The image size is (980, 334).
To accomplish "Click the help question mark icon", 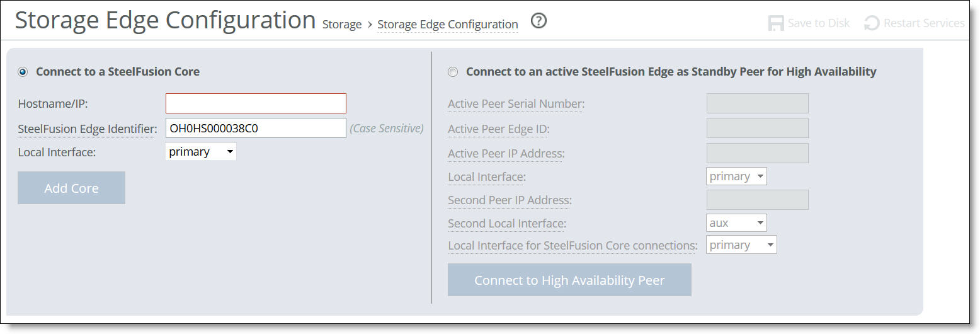I will (538, 21).
